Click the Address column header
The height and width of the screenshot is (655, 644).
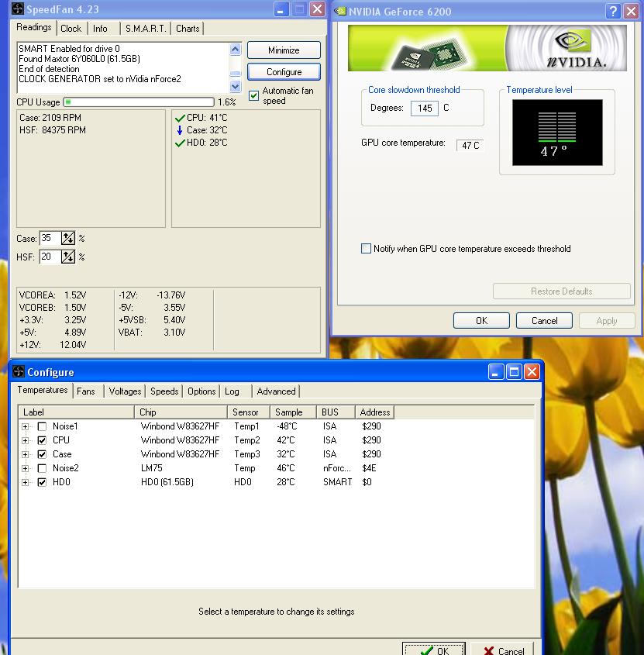coord(374,412)
